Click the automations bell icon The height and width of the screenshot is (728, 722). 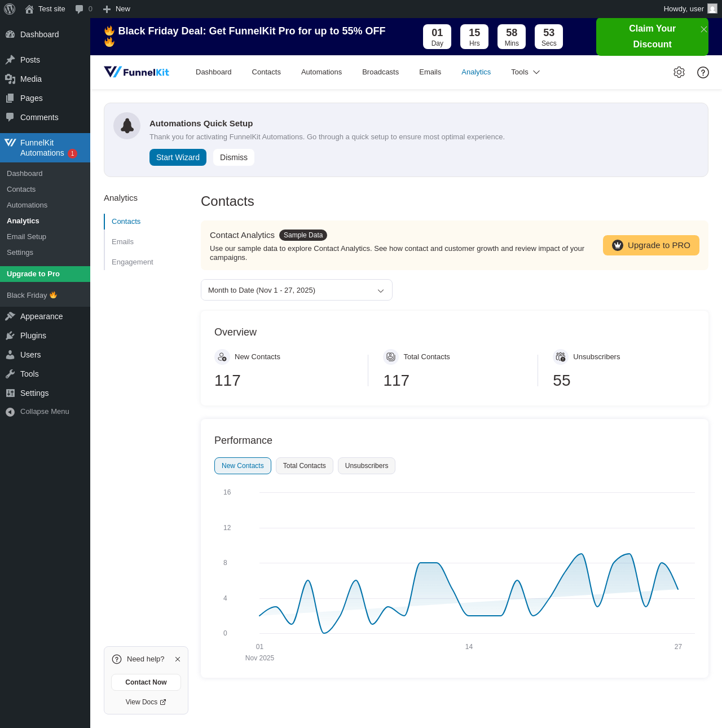(x=127, y=126)
